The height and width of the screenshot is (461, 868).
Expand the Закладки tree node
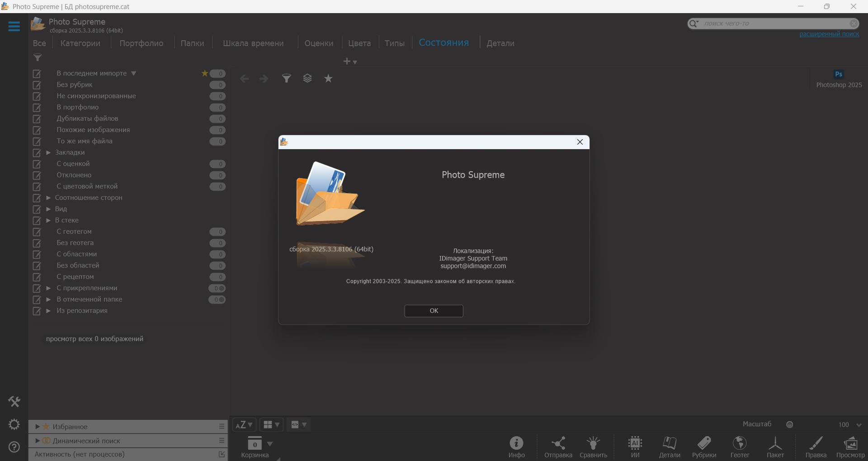tap(48, 153)
